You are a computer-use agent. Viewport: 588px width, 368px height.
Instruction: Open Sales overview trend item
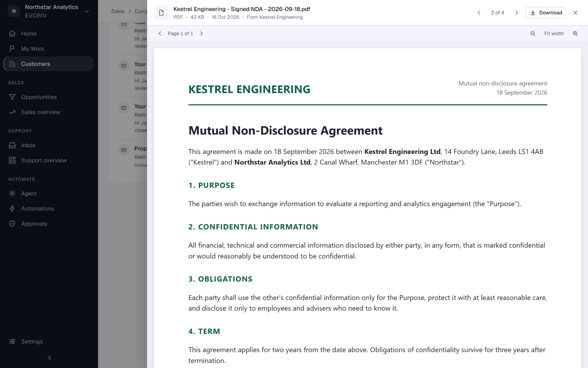coord(49,112)
